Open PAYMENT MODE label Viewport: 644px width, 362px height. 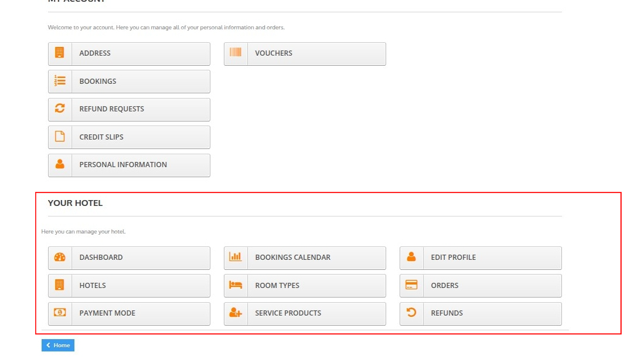tap(107, 313)
